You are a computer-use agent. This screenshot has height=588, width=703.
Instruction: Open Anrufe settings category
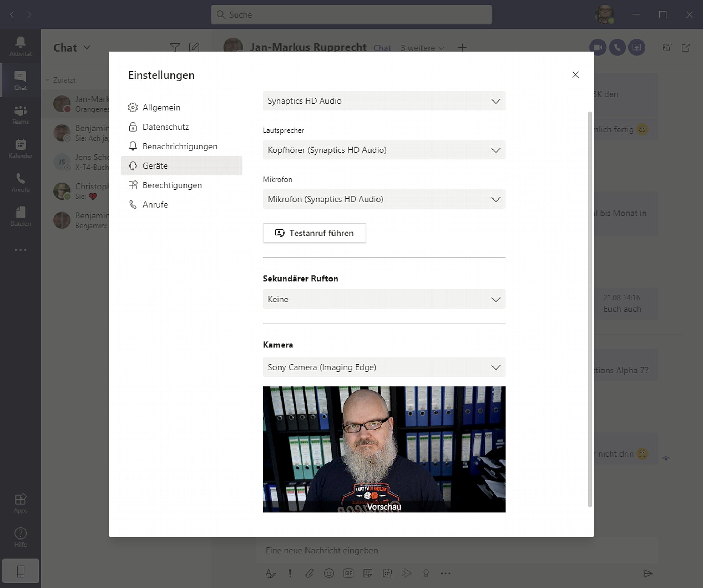(x=181, y=204)
